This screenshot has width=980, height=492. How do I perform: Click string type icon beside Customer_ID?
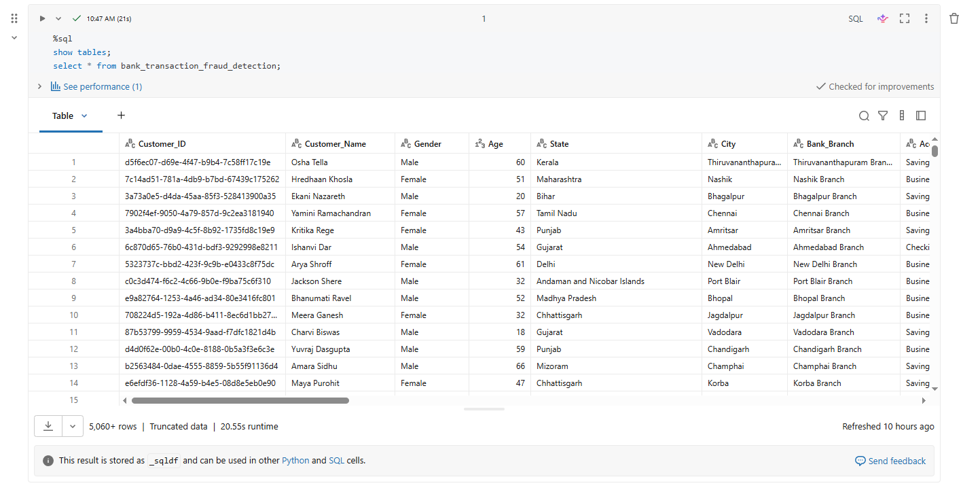pyautogui.click(x=130, y=144)
